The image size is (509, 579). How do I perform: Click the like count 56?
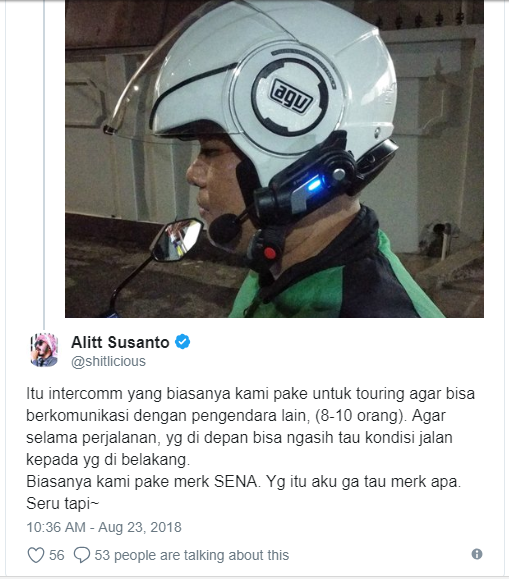tap(57, 555)
